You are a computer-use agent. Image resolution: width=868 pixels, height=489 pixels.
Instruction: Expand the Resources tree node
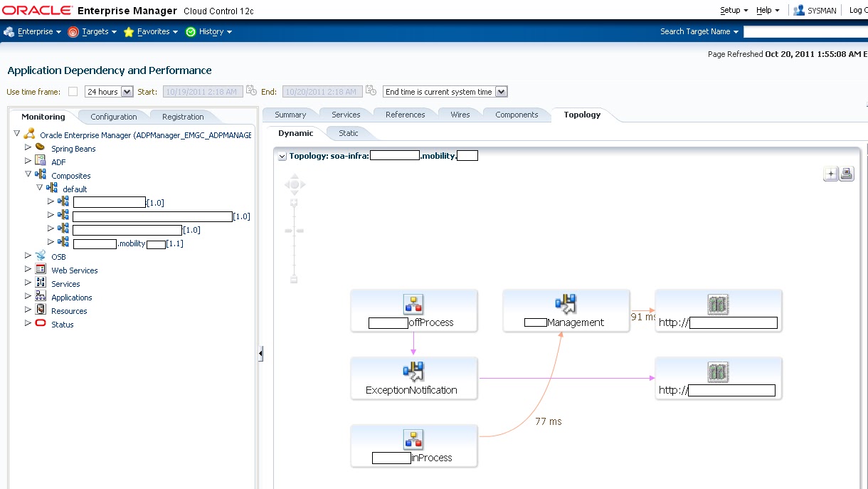[x=28, y=310]
